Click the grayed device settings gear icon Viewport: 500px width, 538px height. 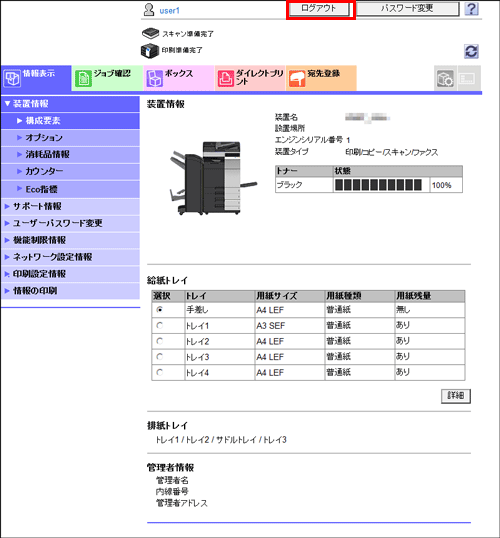coord(445,79)
